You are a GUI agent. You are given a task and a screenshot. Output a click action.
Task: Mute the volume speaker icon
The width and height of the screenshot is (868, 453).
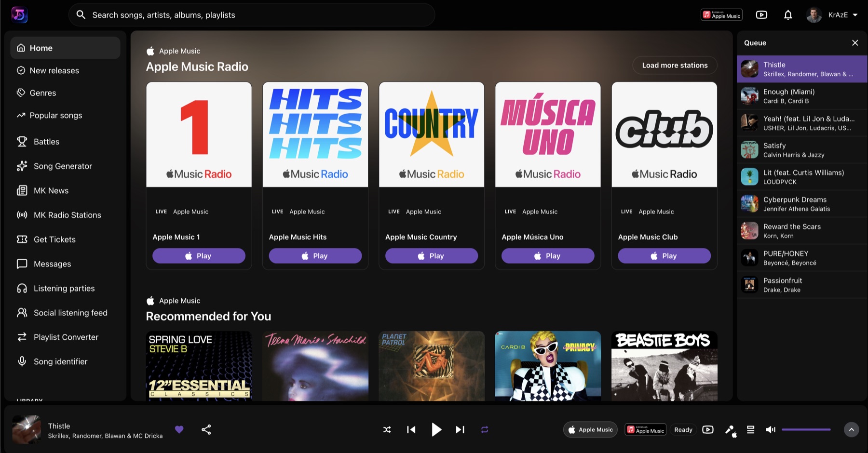[x=771, y=429]
